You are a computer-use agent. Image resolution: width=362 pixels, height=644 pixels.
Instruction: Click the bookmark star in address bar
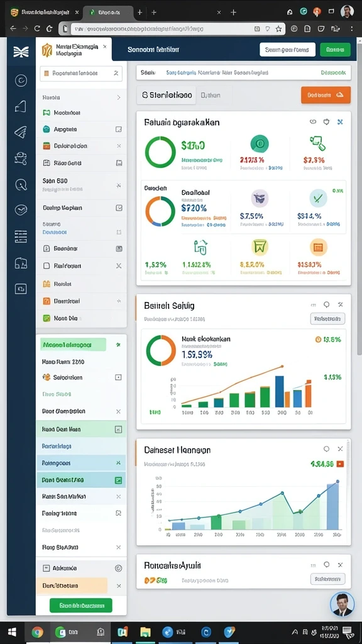278,29
